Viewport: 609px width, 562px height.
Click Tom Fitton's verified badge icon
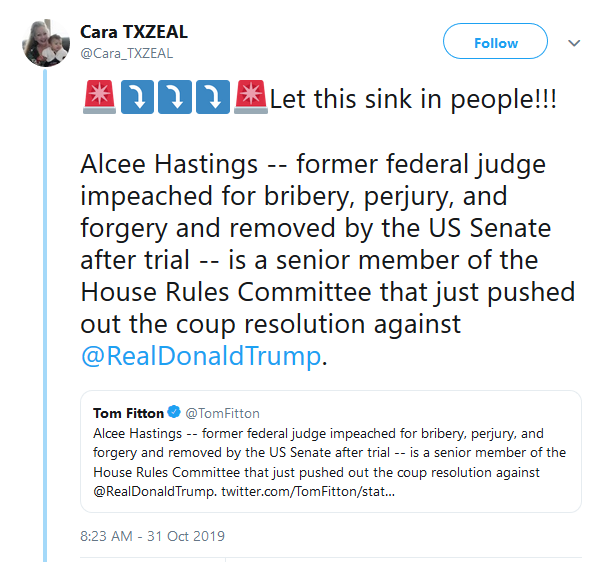(x=173, y=412)
